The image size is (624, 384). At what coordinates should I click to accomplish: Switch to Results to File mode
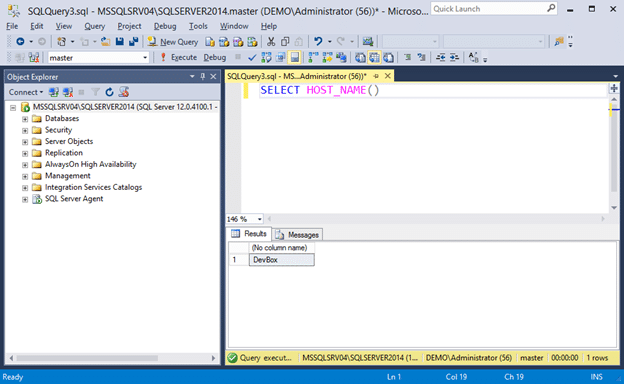(x=388, y=58)
